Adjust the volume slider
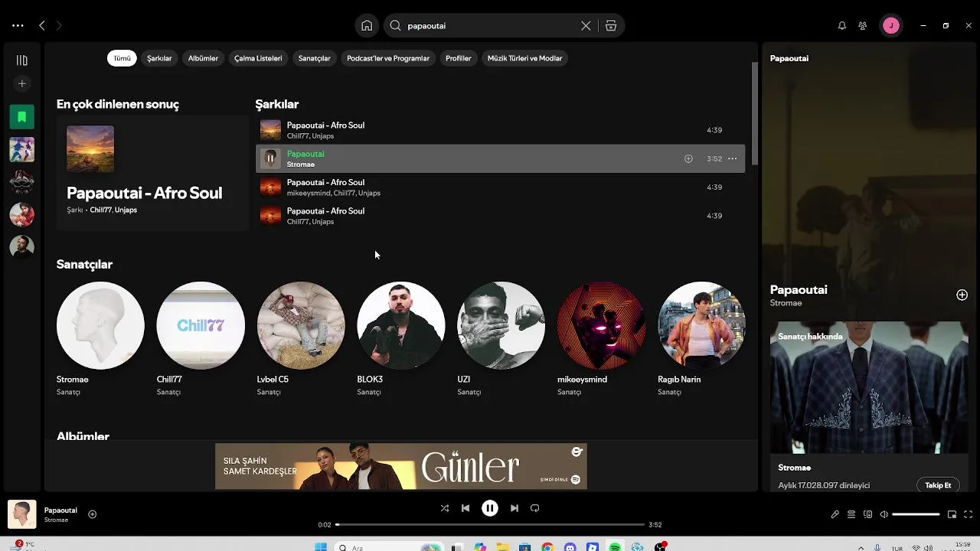The width and height of the screenshot is (980, 551). point(916,514)
